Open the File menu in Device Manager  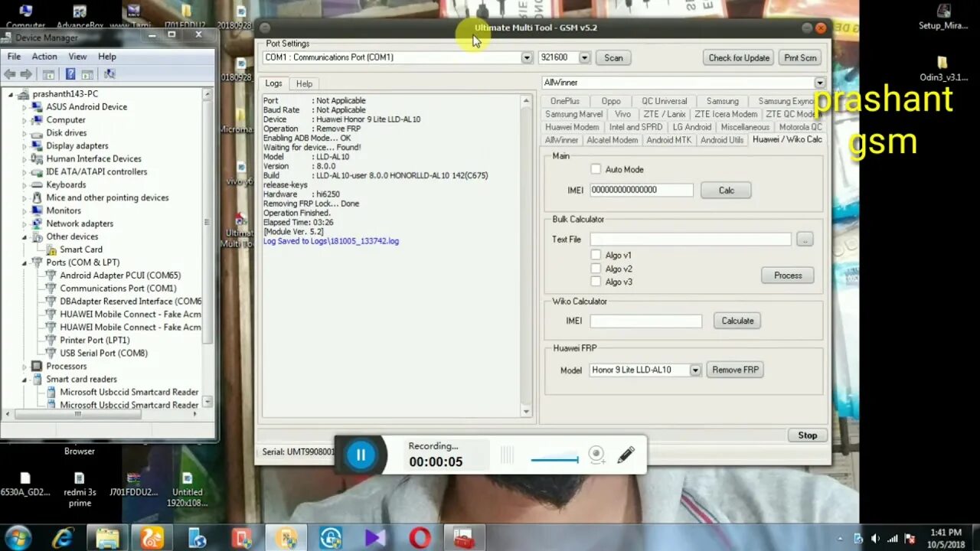point(14,57)
